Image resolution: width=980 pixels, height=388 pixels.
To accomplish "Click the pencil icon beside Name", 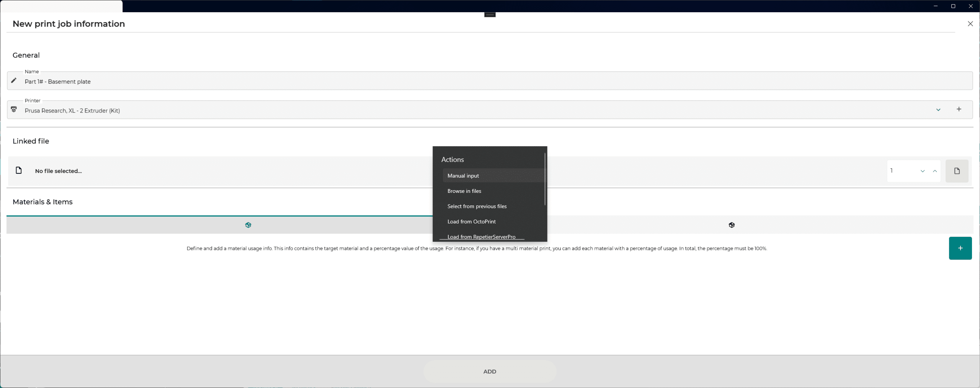I will [14, 80].
